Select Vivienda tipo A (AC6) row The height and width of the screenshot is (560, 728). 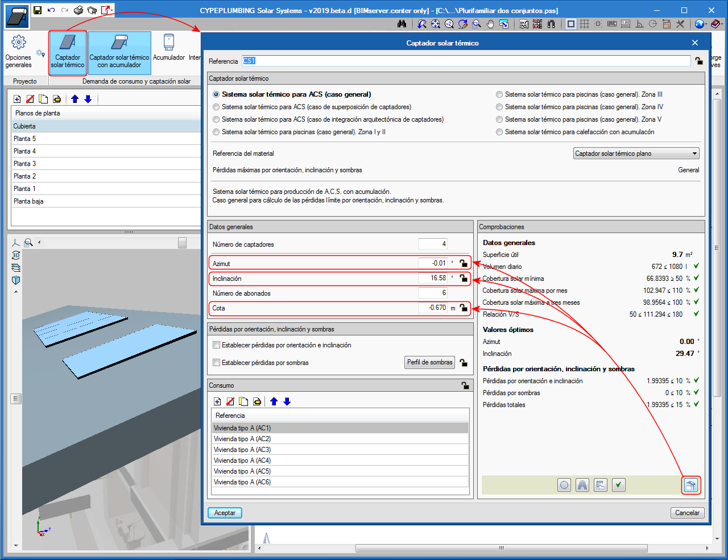(340, 482)
